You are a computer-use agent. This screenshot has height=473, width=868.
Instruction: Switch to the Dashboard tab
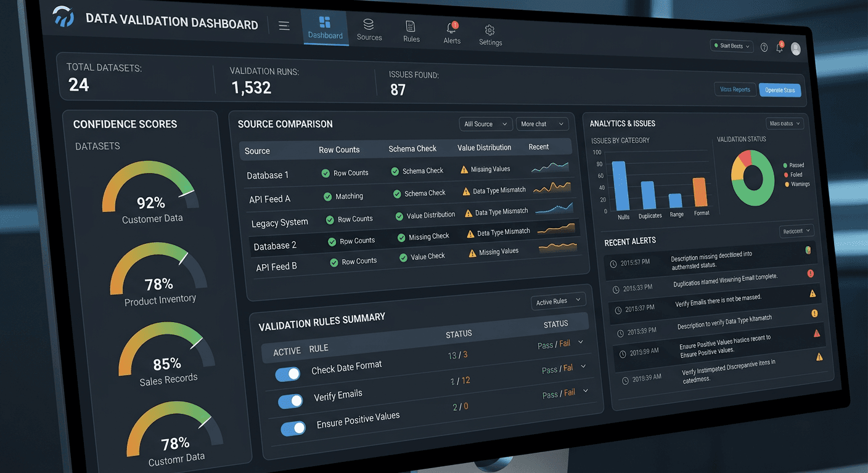(x=325, y=28)
